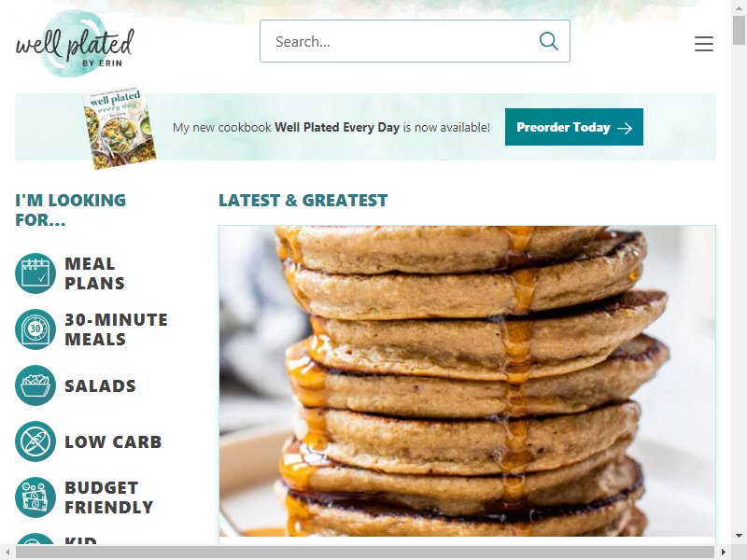
Task: Click the horizontal scrollbar right arrow
Action: point(723,553)
